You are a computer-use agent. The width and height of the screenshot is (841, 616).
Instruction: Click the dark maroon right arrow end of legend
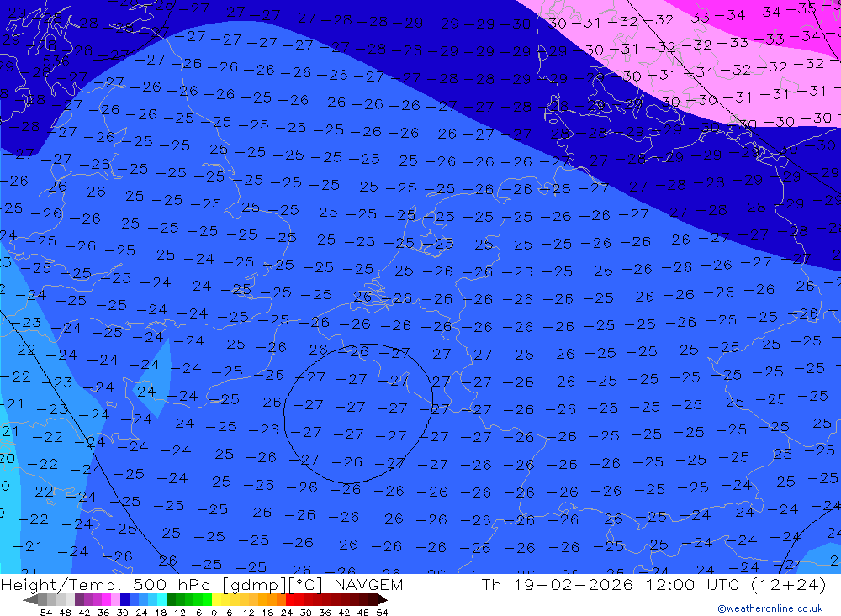(383, 599)
